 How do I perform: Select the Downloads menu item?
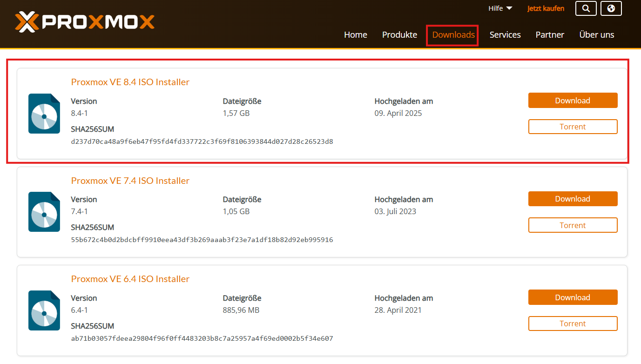tap(453, 35)
